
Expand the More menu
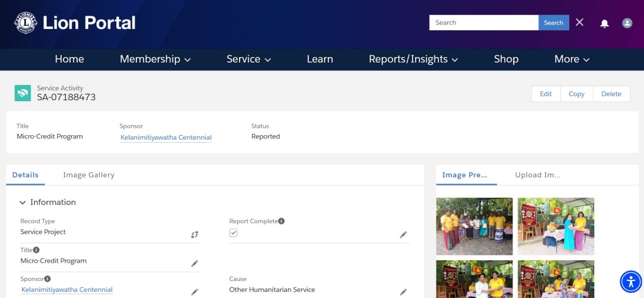[572, 59]
